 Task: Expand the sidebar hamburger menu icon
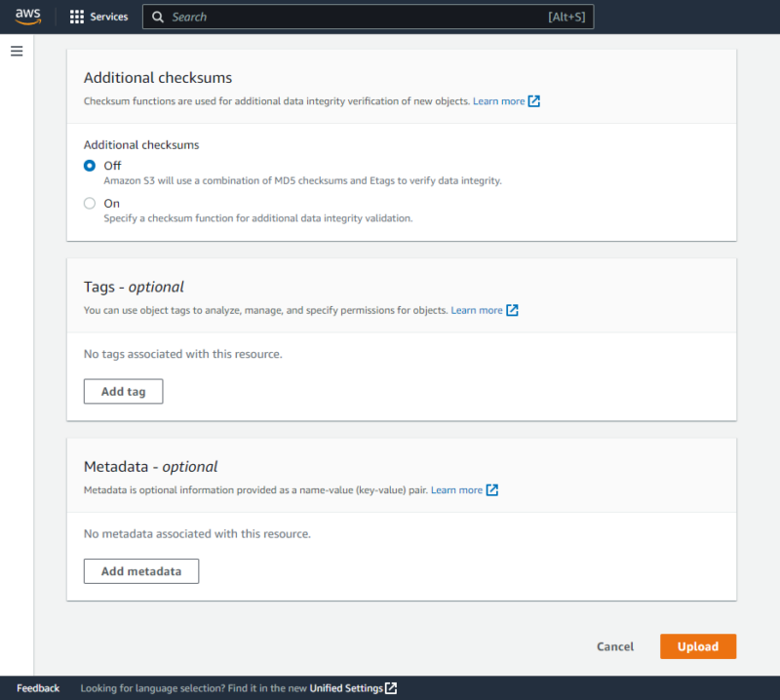tap(17, 51)
